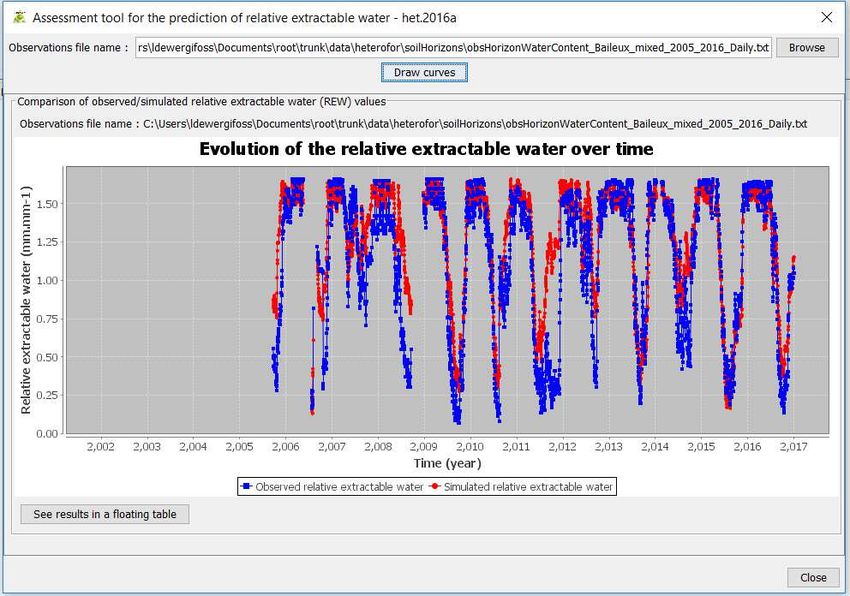This screenshot has height=596, width=850.
Task: Click the 'Observed relative extractable water' legend label
Action: (339, 487)
